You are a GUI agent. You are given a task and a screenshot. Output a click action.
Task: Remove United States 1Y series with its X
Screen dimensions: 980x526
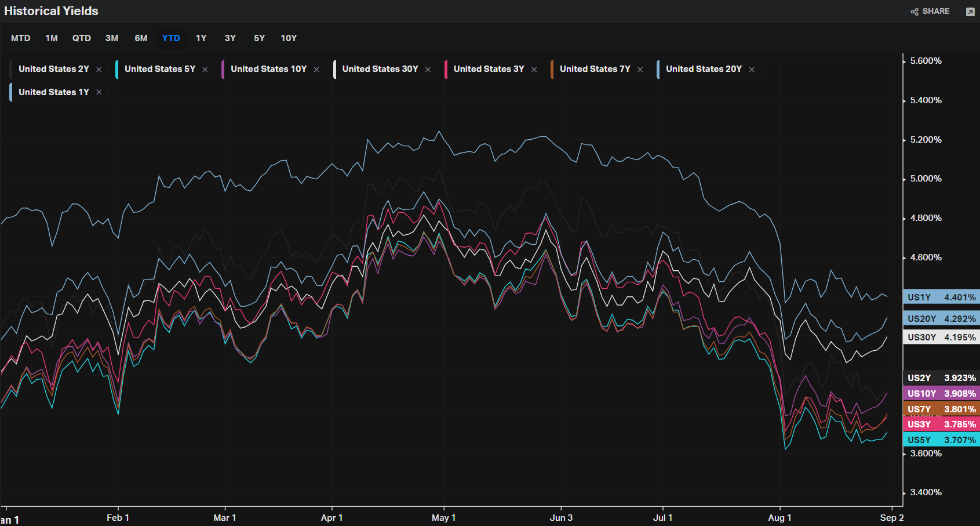99,92
